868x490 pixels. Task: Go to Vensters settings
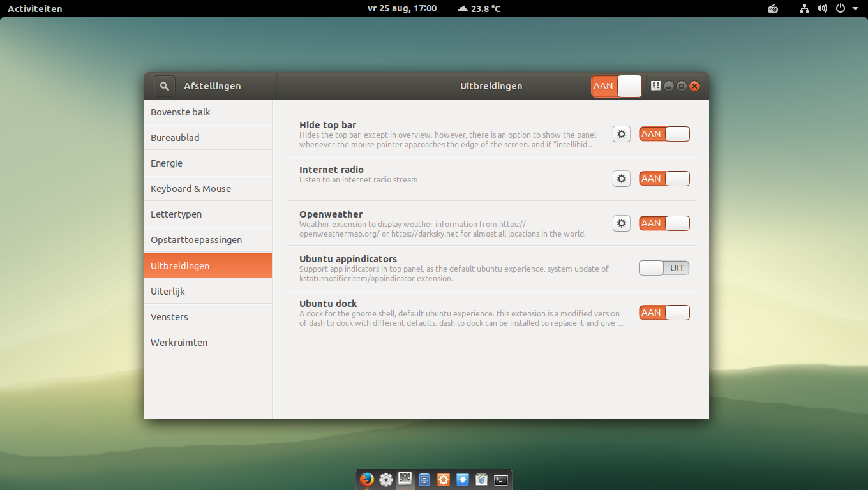coord(208,316)
